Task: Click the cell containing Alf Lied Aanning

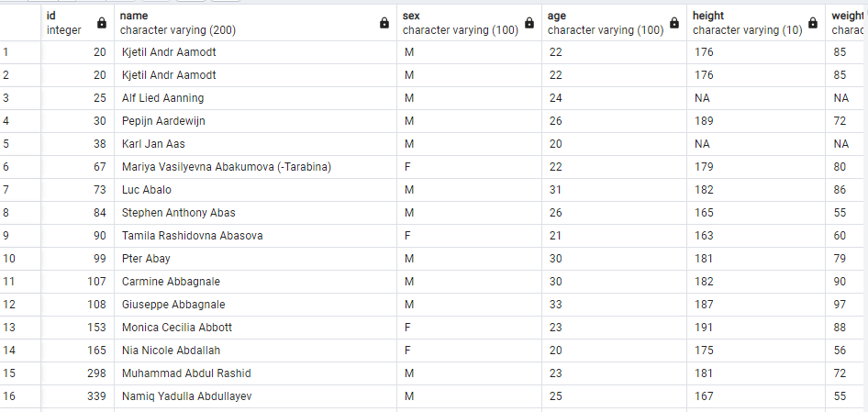Action: pos(163,98)
